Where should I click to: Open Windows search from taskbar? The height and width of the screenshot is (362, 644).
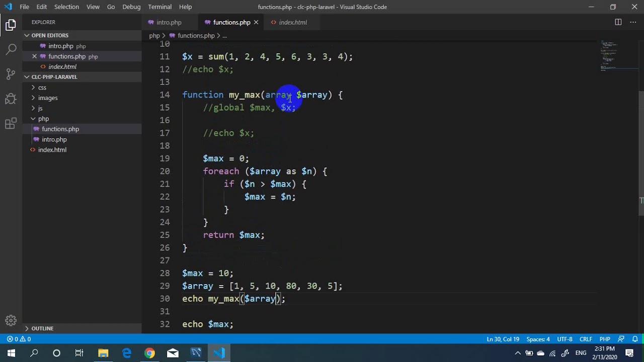(34, 353)
